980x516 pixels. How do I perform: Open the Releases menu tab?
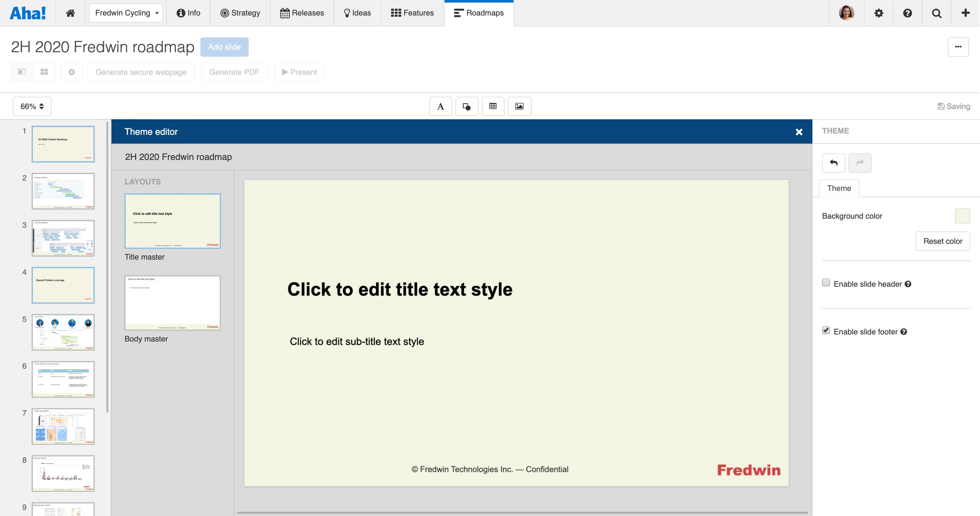coord(302,13)
